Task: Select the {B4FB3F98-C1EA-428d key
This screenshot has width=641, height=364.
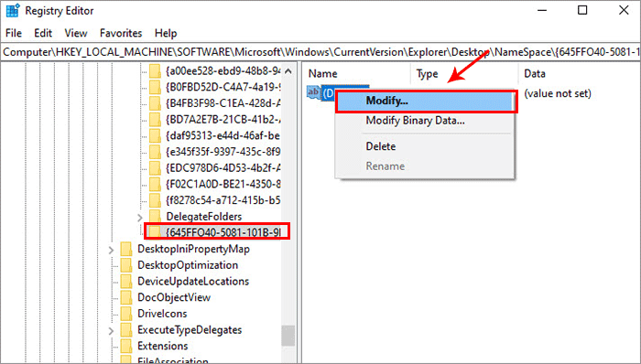Action: 223,103
